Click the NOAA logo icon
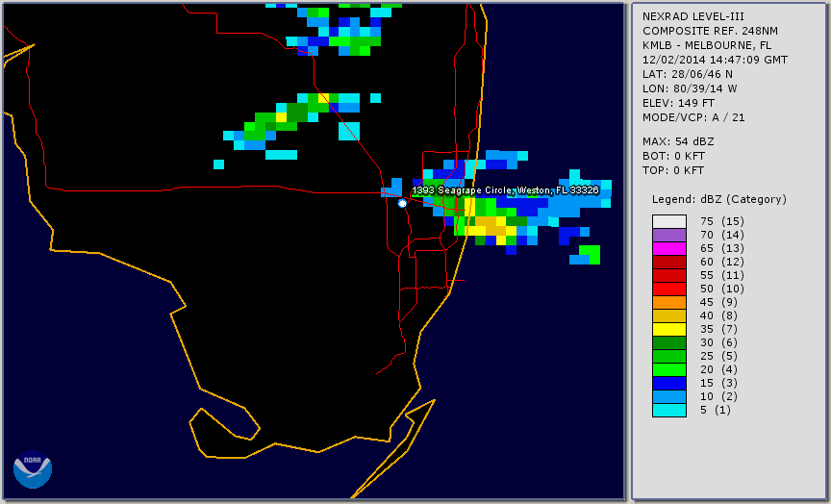Image resolution: width=831 pixels, height=504 pixels. [33, 469]
